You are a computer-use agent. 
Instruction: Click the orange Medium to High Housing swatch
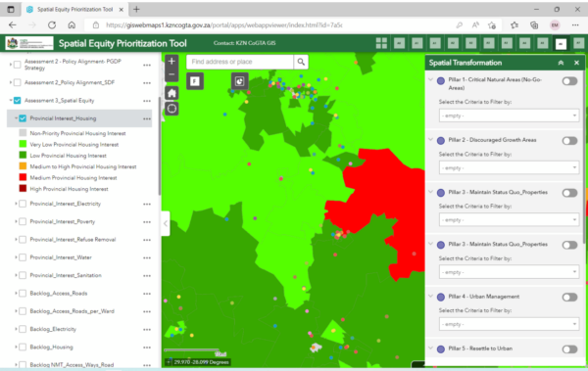23,166
